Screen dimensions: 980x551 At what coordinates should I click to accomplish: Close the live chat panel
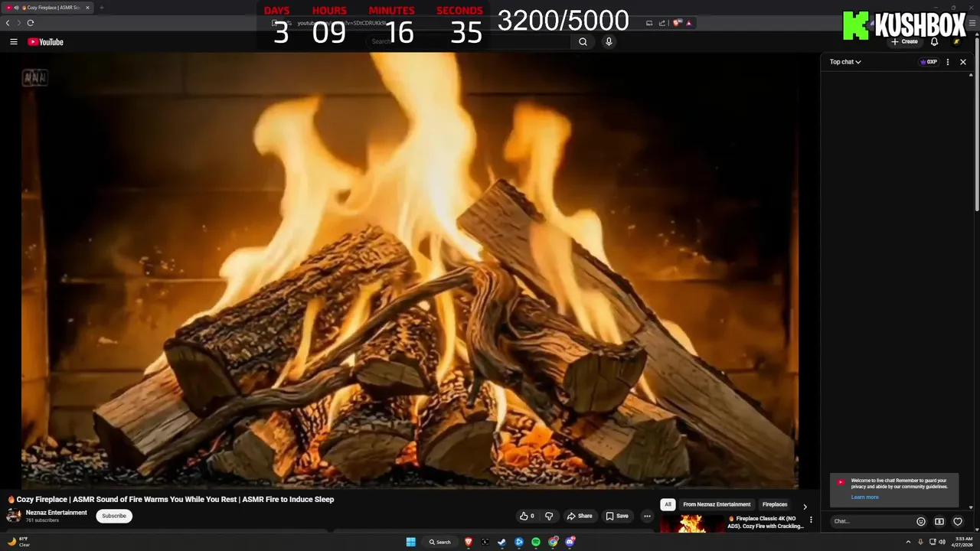963,62
